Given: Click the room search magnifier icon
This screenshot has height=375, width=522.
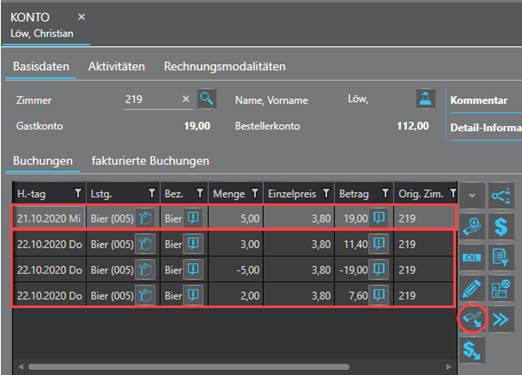Looking at the screenshot, I should [x=207, y=98].
